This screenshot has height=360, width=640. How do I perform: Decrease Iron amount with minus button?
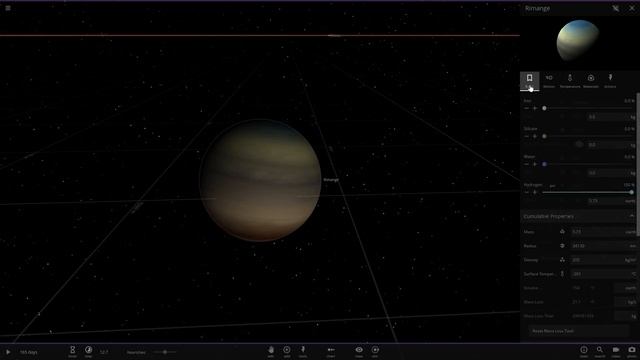(527, 108)
